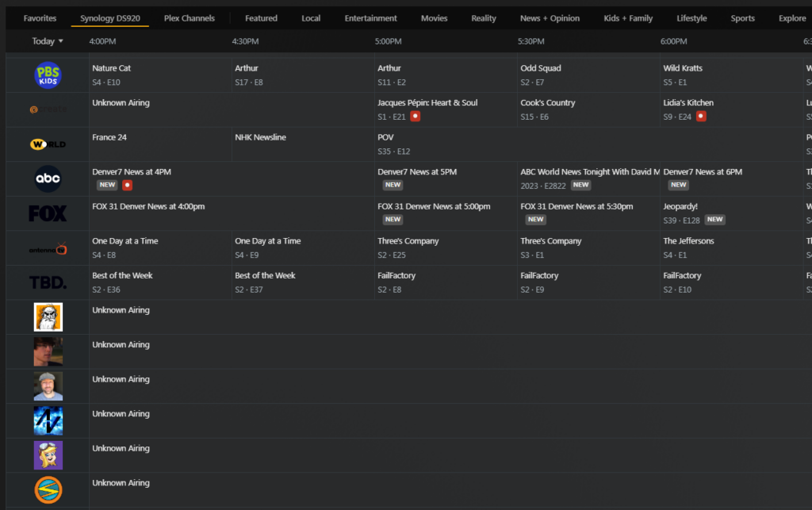Open Unknown Airing on the Create channel
The height and width of the screenshot is (510, 812).
(232, 109)
